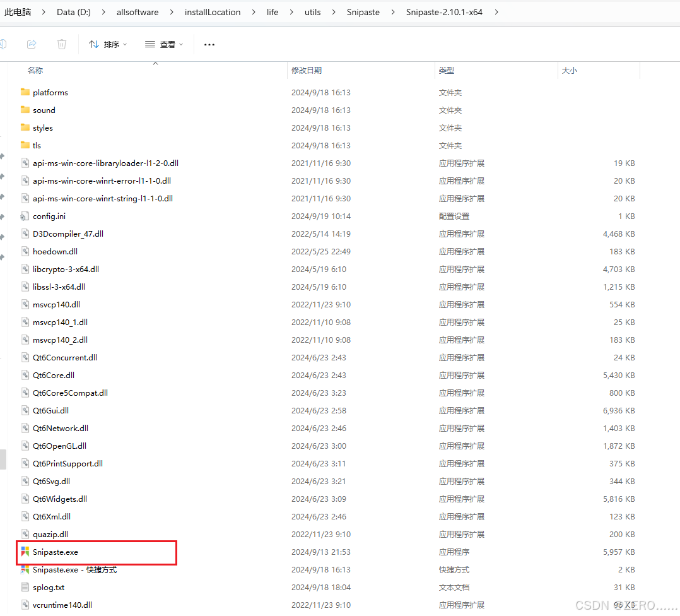Click Data (D:) breadcrumb segment

tap(74, 12)
